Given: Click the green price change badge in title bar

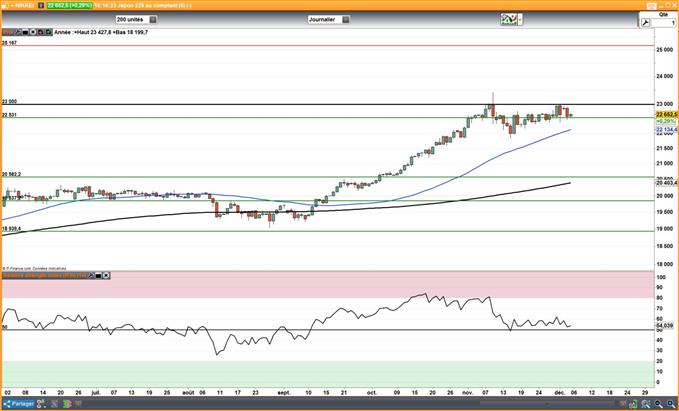Looking at the screenshot, I should coord(69,5).
